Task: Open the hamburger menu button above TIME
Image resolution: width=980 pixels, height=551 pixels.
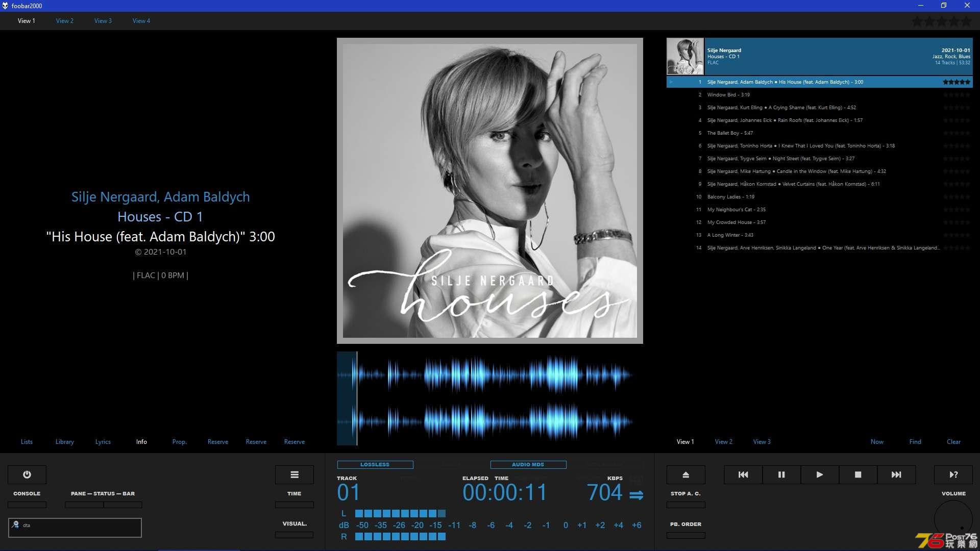Action: click(295, 474)
